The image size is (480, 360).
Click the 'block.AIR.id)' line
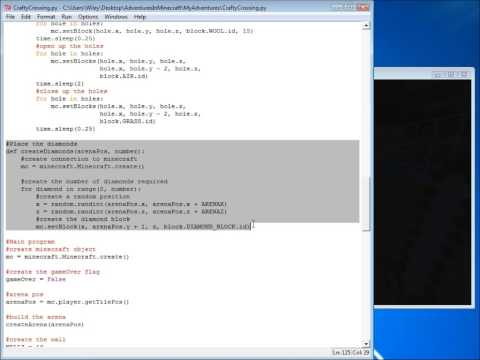pos(123,76)
